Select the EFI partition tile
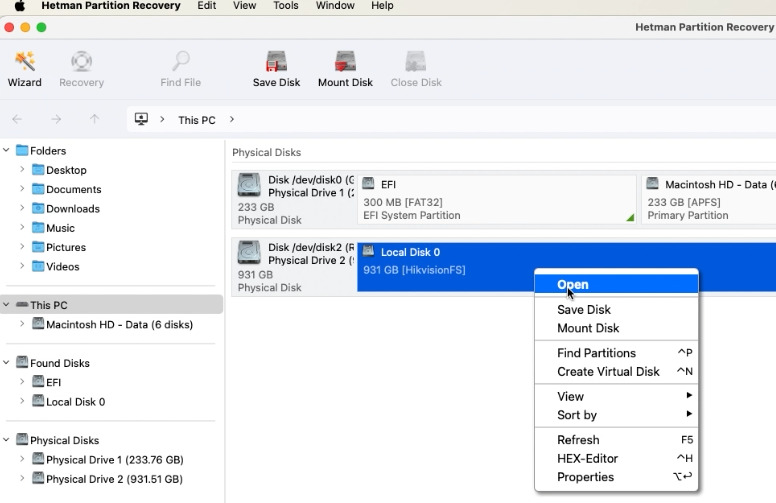This screenshot has height=503, width=776. 496,200
